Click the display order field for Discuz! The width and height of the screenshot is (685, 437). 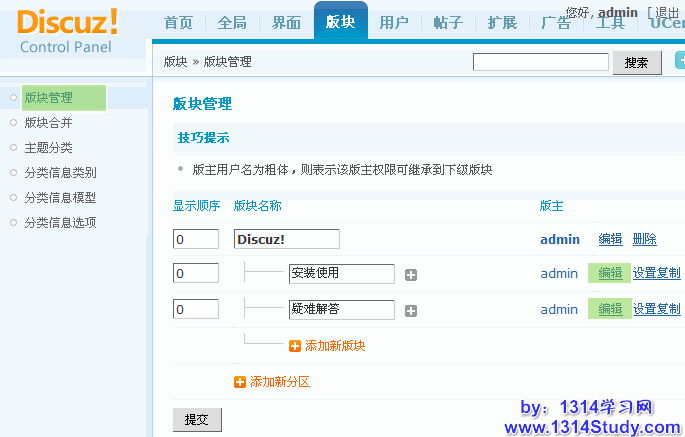(196, 240)
